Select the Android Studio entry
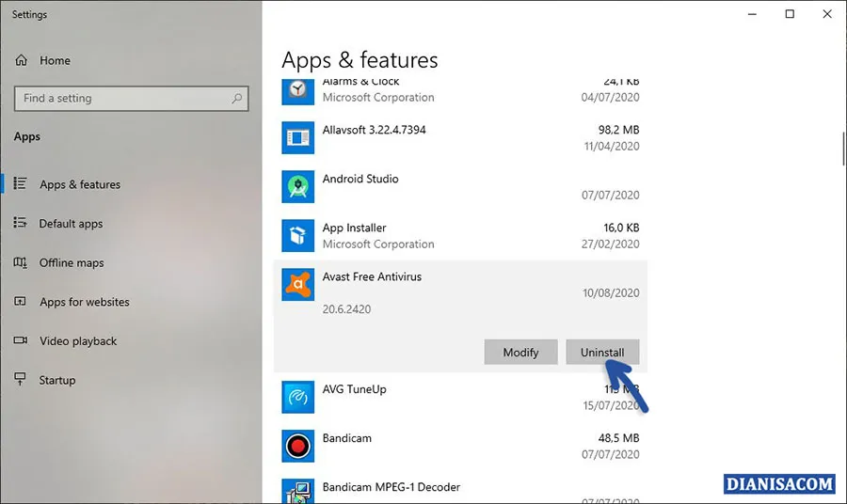This screenshot has width=847, height=504. pos(360,179)
